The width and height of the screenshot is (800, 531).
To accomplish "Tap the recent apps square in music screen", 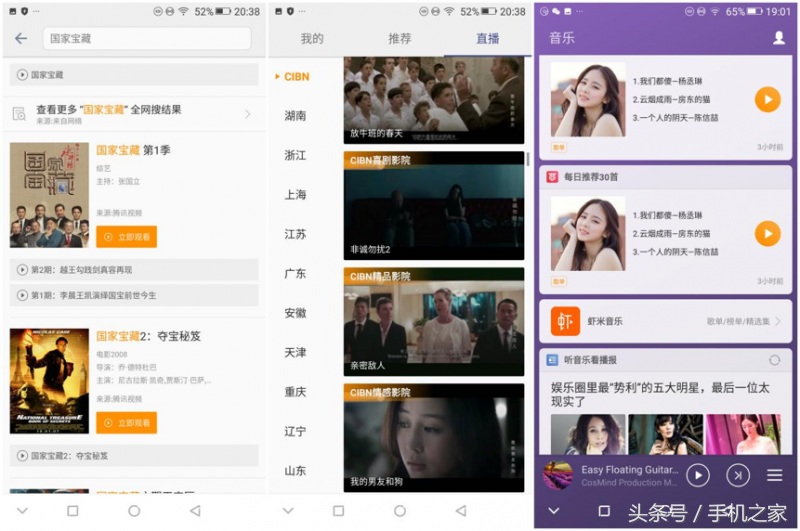I will click(x=604, y=511).
